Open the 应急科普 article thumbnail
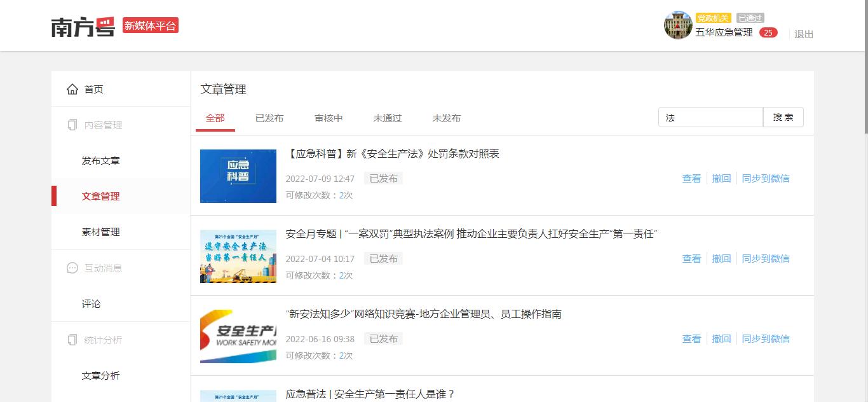 238,176
